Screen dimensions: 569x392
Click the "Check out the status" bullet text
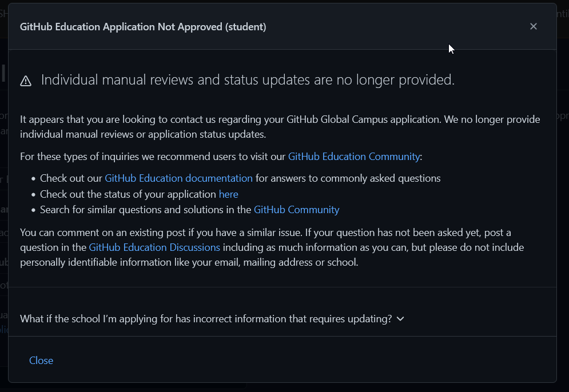coord(129,194)
